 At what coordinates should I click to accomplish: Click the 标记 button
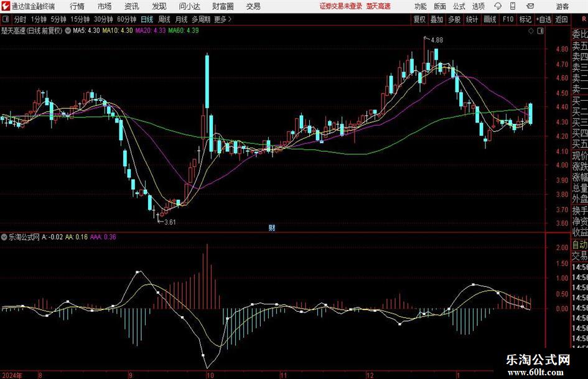pyautogui.click(x=525, y=19)
